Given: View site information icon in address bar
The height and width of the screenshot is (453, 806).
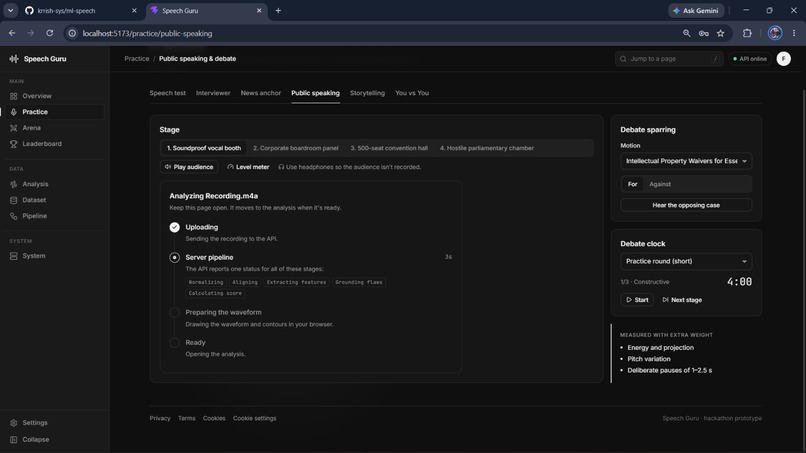Looking at the screenshot, I should [x=72, y=33].
